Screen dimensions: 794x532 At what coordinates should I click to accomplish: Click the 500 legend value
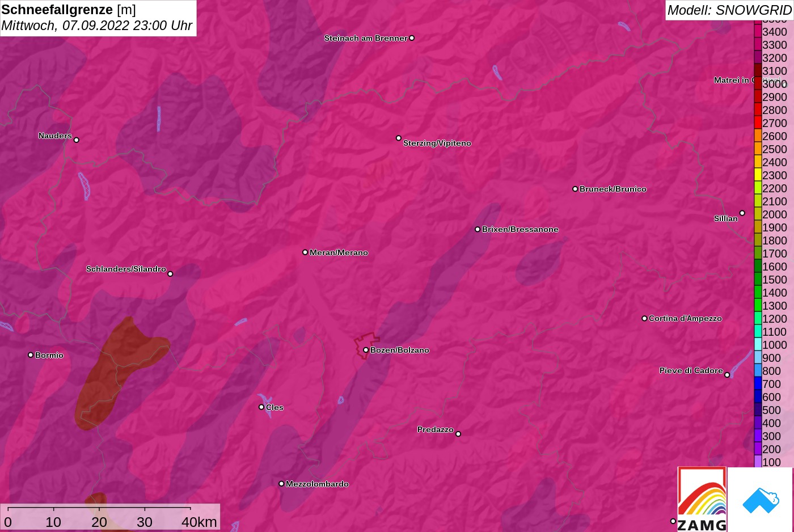pos(771,410)
